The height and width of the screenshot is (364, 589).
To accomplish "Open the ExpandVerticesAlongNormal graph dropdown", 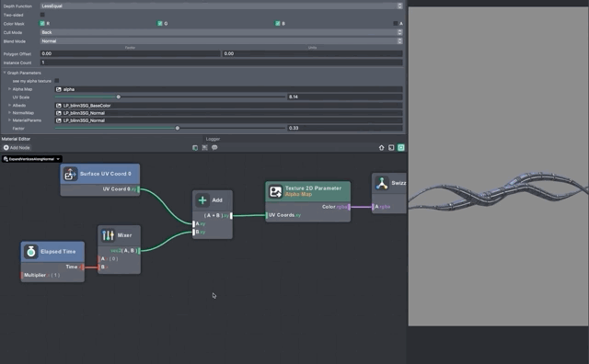I will tap(32, 159).
